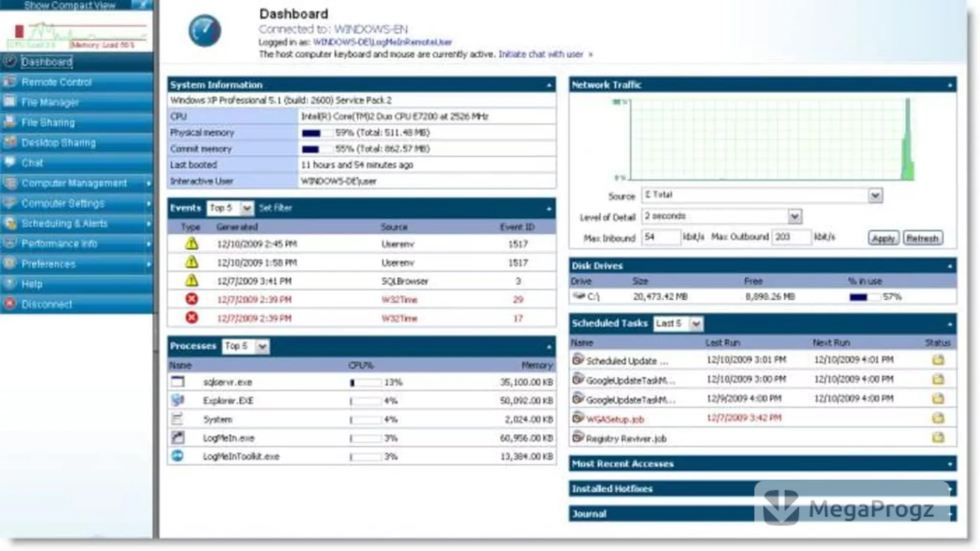Click warning icon for 2:45 PM Userenv event
Viewport: 980px width, 551px height.
click(x=191, y=244)
